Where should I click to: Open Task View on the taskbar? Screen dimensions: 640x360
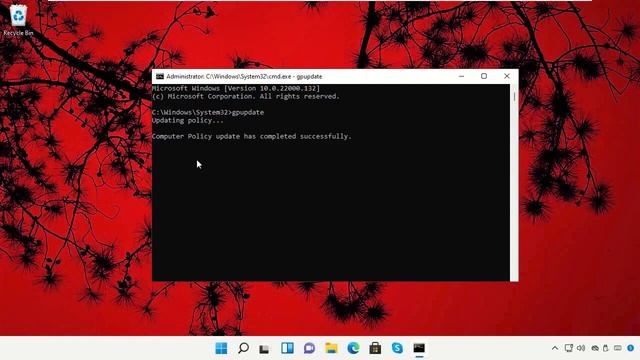[x=264, y=349]
